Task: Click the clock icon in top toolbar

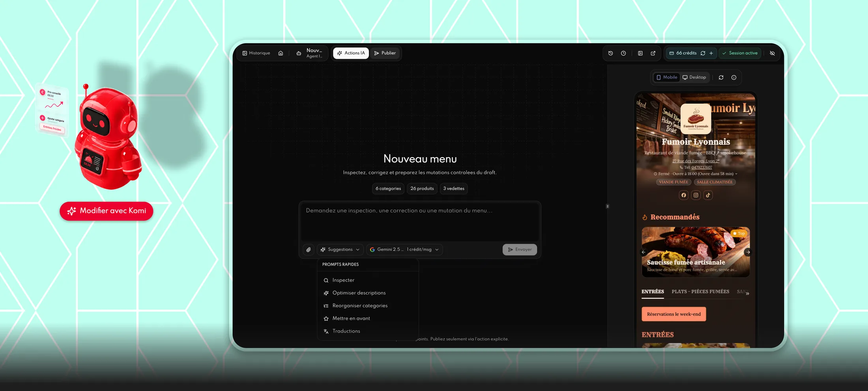Action: pyautogui.click(x=623, y=53)
